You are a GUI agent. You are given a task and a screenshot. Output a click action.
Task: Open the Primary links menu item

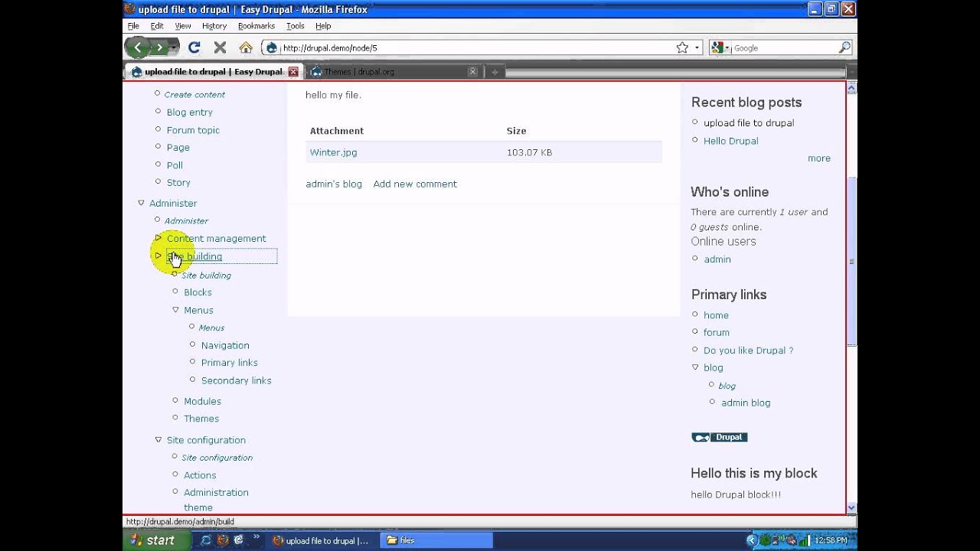tap(229, 363)
